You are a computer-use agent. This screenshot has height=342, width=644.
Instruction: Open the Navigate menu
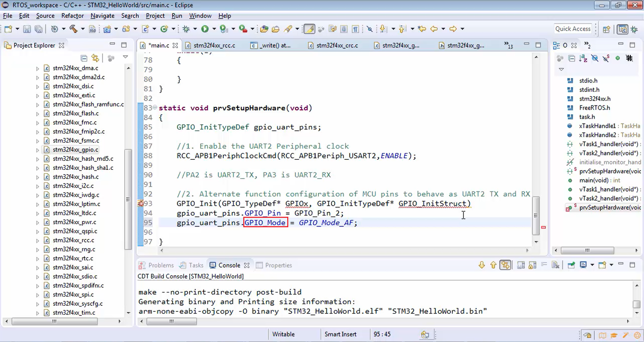102,16
